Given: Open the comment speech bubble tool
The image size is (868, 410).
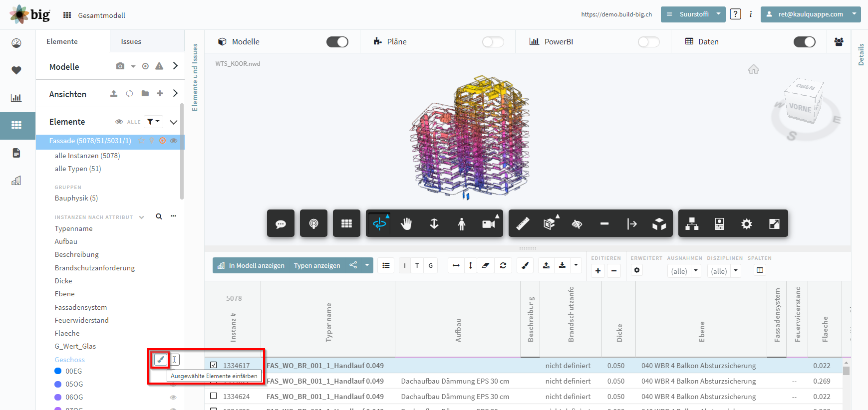Looking at the screenshot, I should (x=281, y=223).
